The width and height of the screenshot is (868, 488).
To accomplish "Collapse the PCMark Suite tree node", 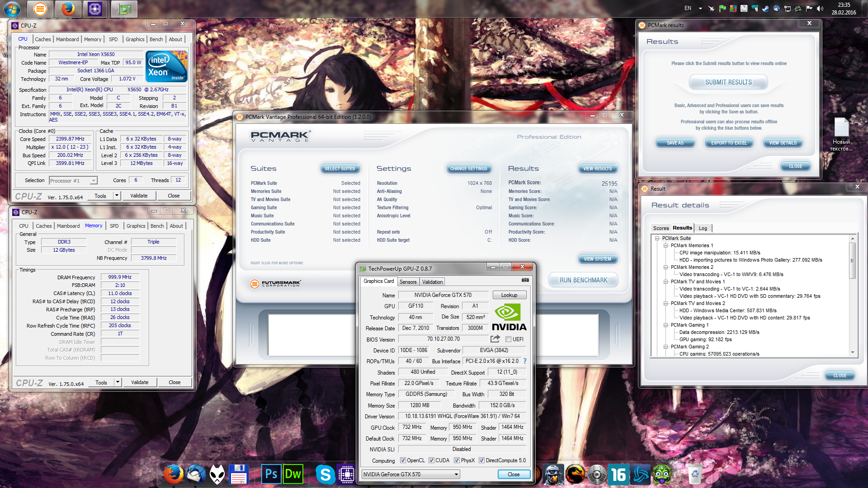I will click(x=657, y=238).
